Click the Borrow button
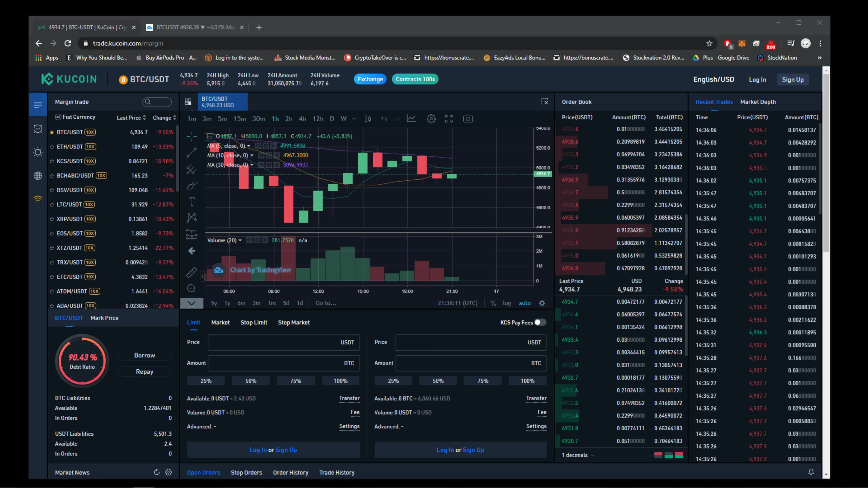The height and width of the screenshot is (488, 868). coord(145,355)
